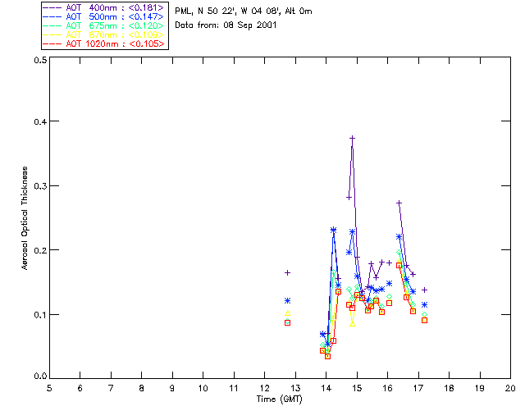Image resolution: width=525 pixels, height=420 pixels.
Task: Click the x-axis tick label 8
Action: coord(142,388)
